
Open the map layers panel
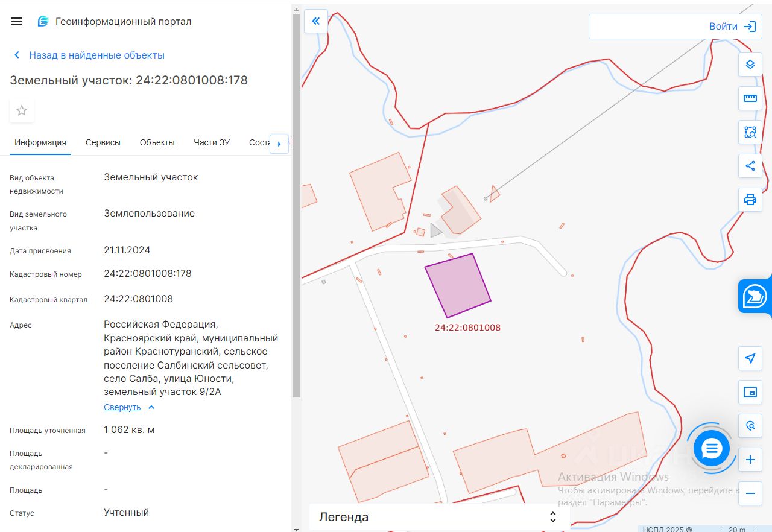pyautogui.click(x=750, y=64)
